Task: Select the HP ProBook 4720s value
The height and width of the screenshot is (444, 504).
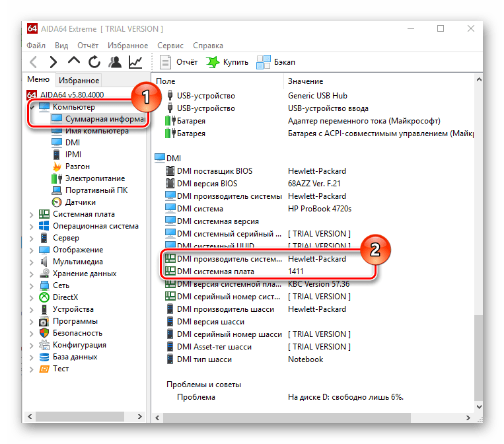Action: (320, 209)
